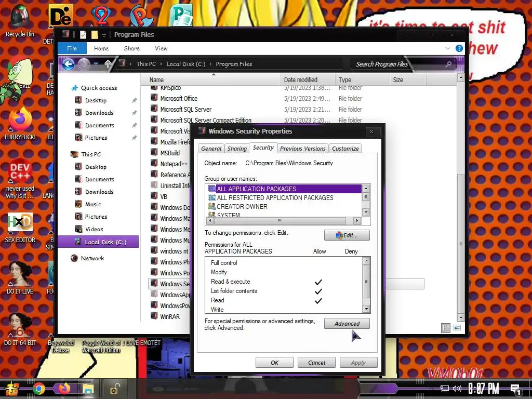Open the File menu in Explorer

72,48
